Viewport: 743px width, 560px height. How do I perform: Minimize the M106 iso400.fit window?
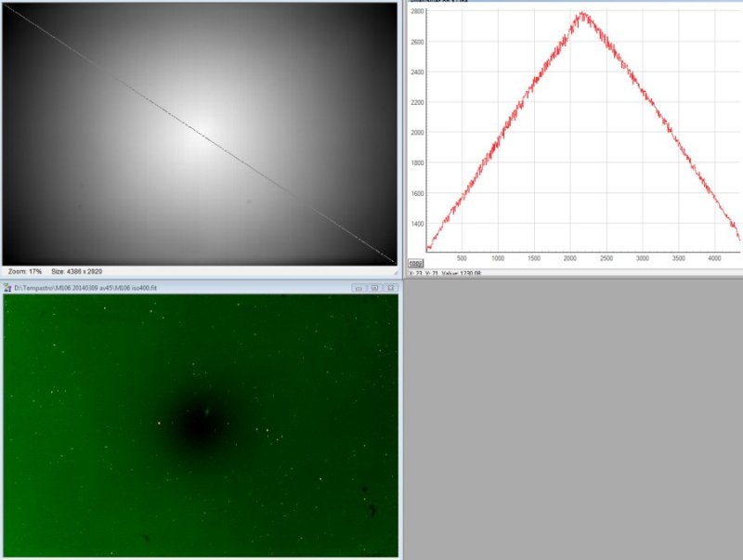[x=358, y=288]
